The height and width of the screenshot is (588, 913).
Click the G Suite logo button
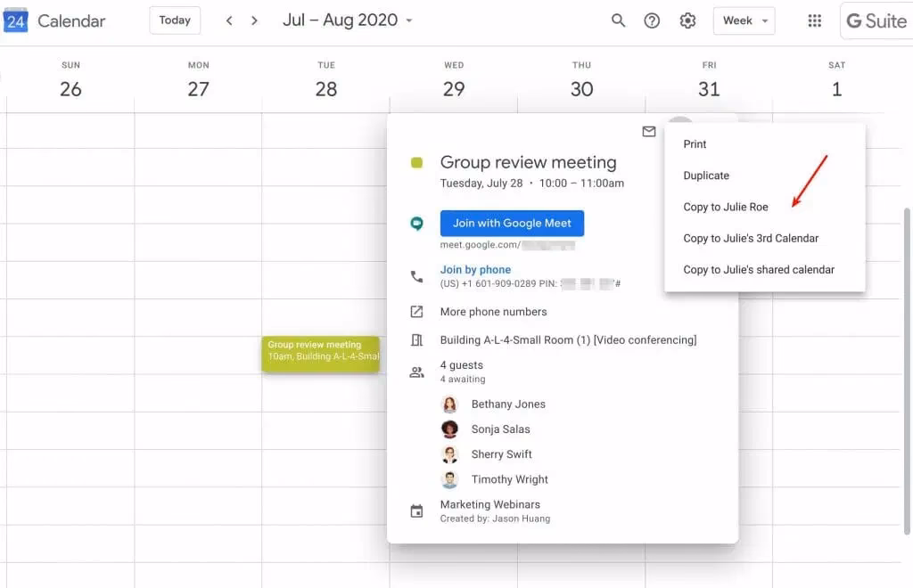876,21
